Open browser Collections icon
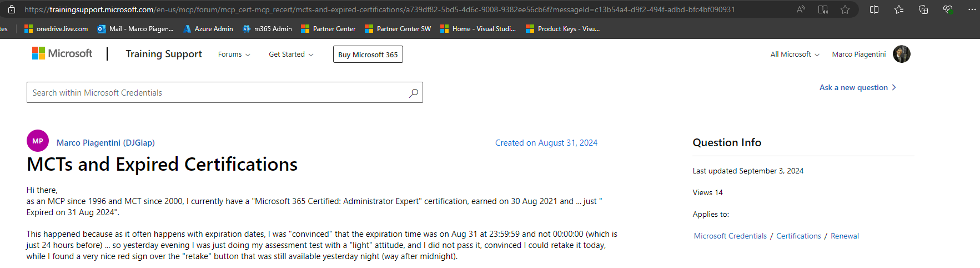Image resolution: width=980 pixels, height=268 pixels. 923,9
